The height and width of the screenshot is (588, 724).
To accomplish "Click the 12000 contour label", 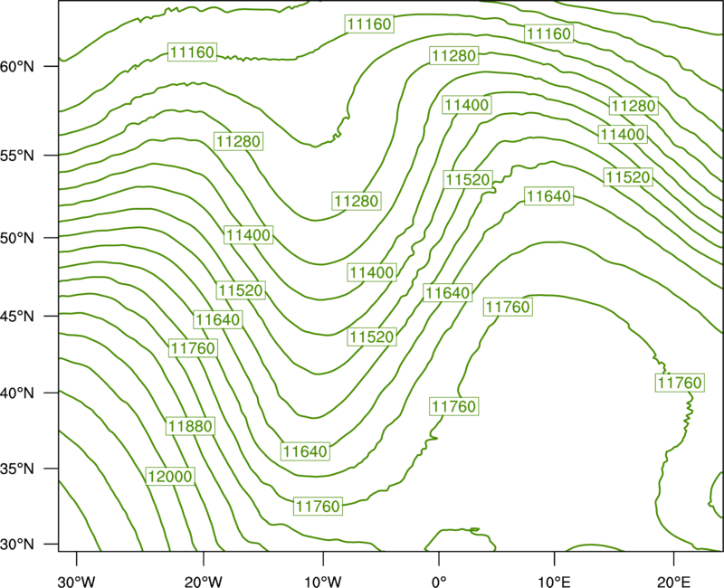I will click(170, 476).
